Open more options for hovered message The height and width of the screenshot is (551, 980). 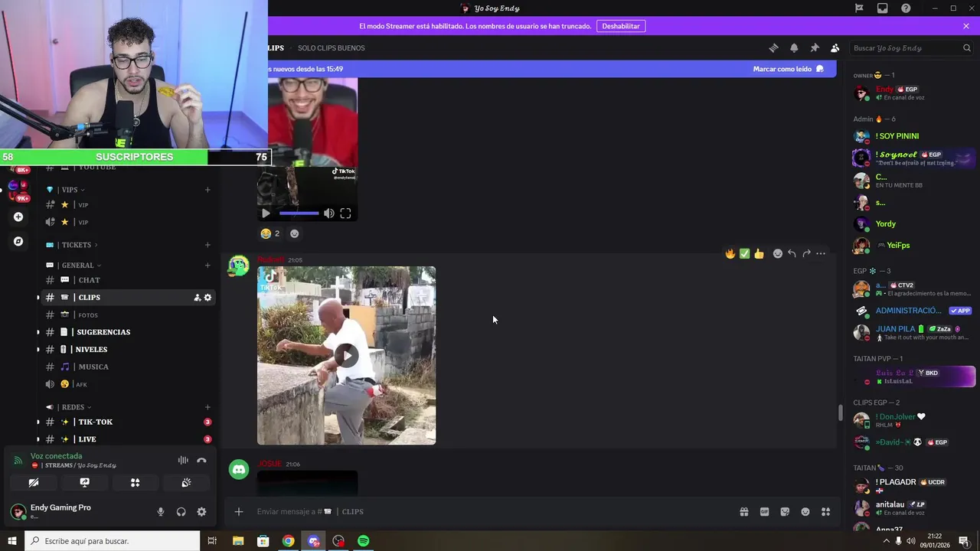click(821, 253)
